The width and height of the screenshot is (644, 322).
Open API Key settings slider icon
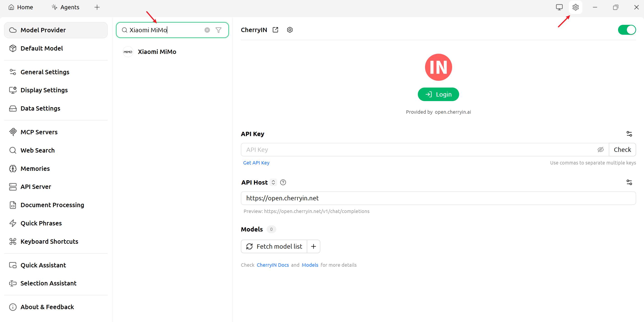pos(629,134)
